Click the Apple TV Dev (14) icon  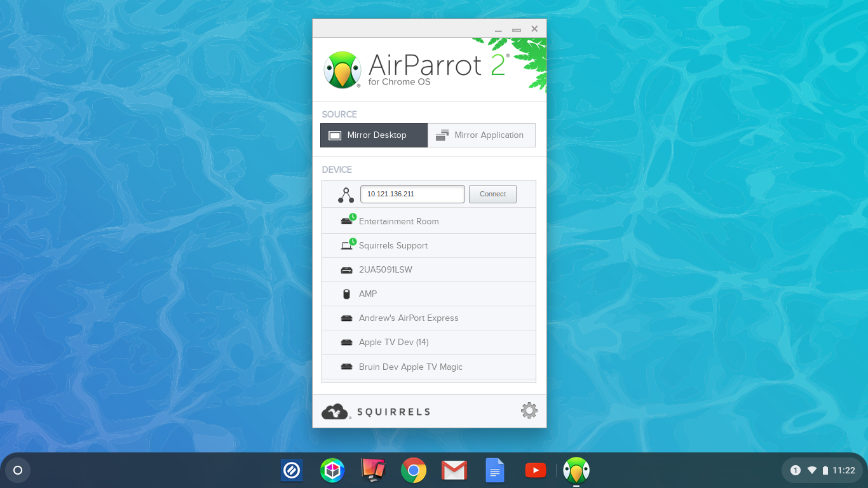click(346, 342)
